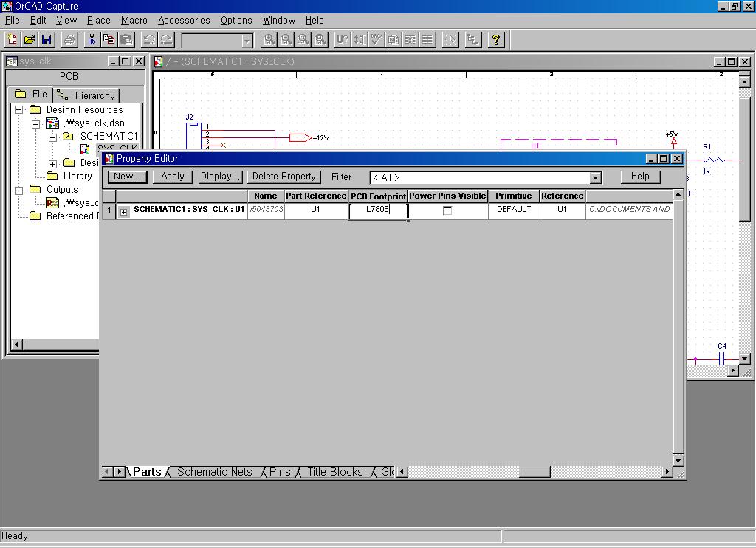Click the Open file toolbar icon
Image resolution: width=756 pixels, height=548 pixels.
(30, 40)
